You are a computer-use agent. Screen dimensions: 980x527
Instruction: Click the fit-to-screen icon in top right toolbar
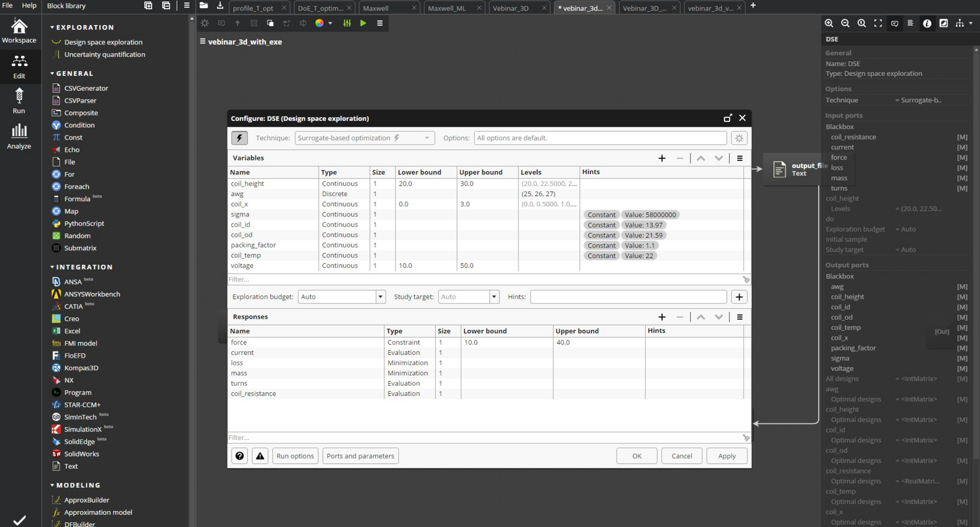click(x=878, y=23)
